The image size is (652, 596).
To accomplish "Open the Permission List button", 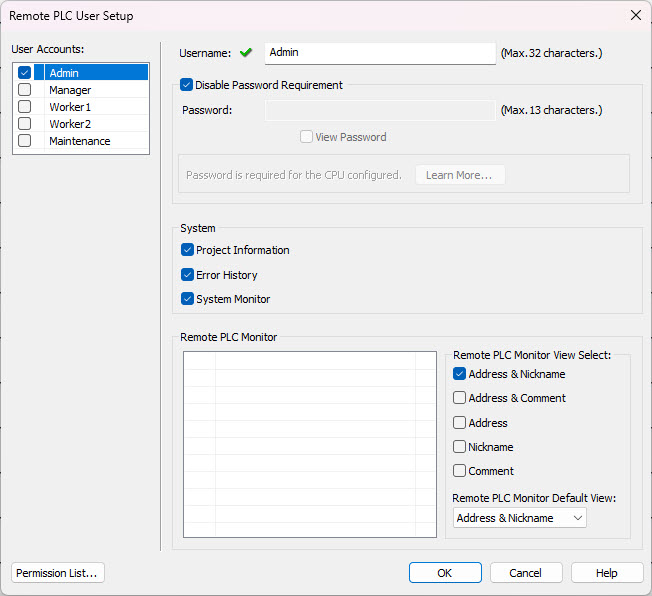I will click(58, 573).
